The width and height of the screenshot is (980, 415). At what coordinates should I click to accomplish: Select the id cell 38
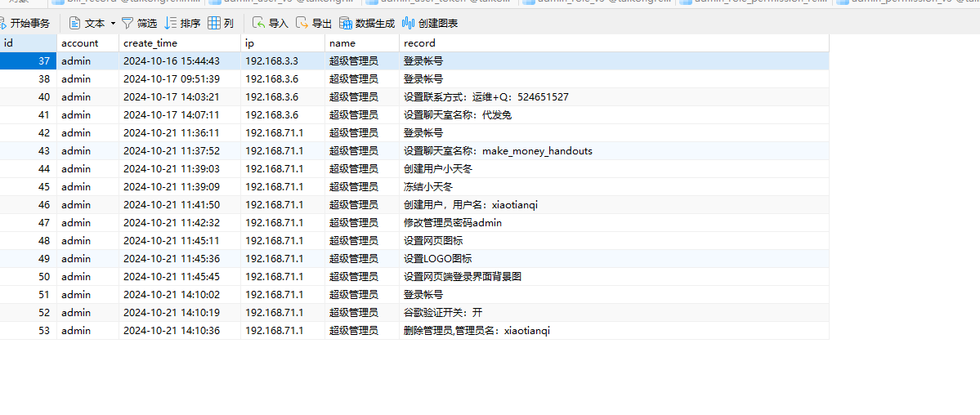(28, 78)
